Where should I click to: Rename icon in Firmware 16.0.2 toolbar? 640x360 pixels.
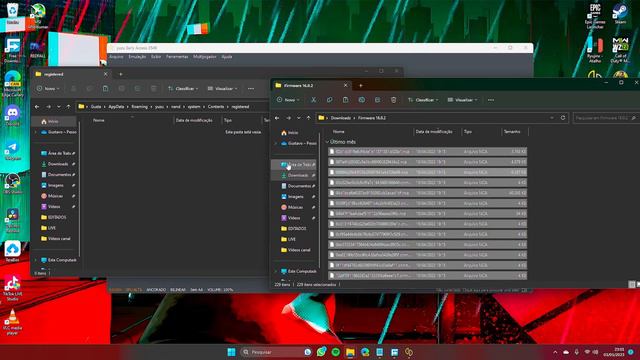tap(362, 100)
